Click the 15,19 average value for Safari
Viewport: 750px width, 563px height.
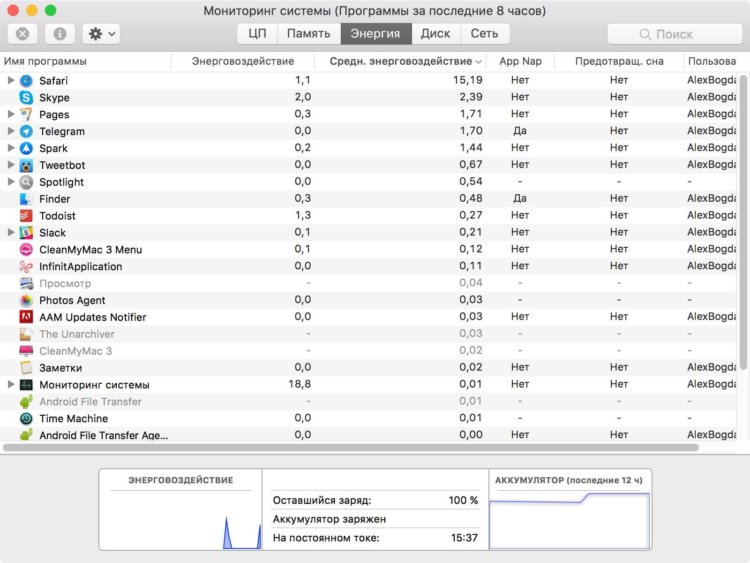tap(468, 80)
